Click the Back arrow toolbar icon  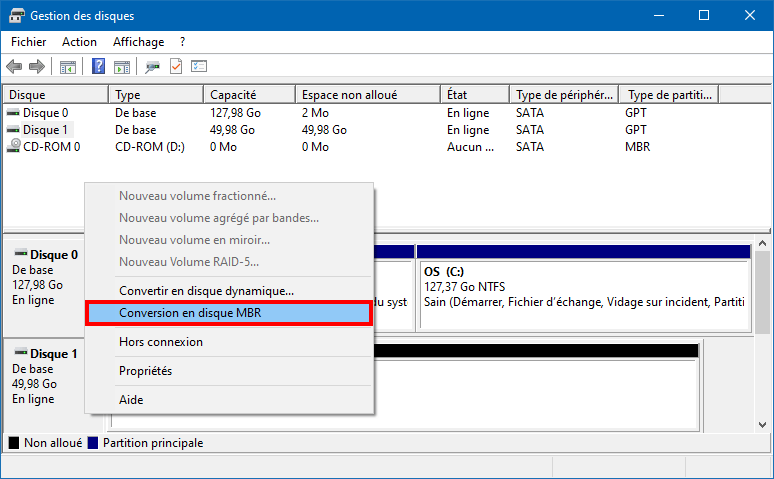coord(14,66)
